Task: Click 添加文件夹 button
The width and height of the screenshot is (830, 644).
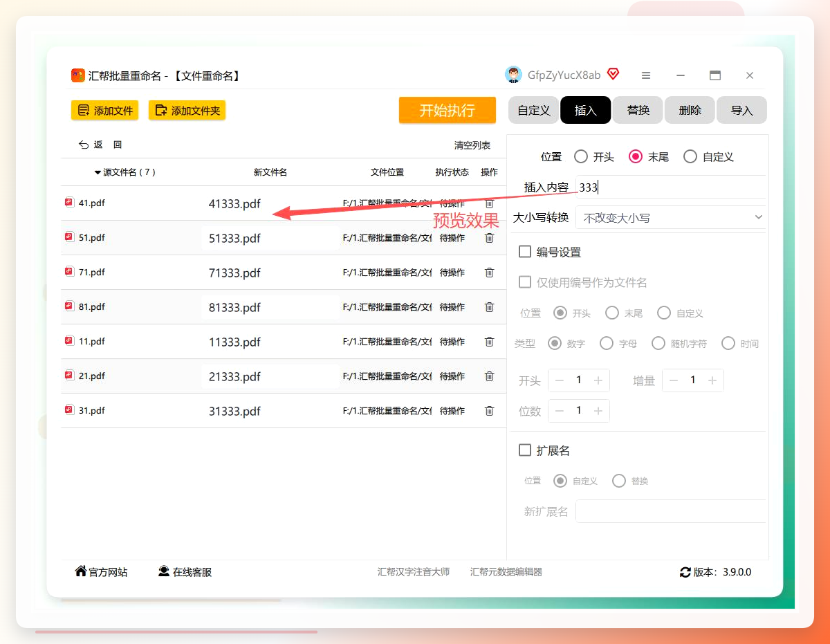Action: 187,110
